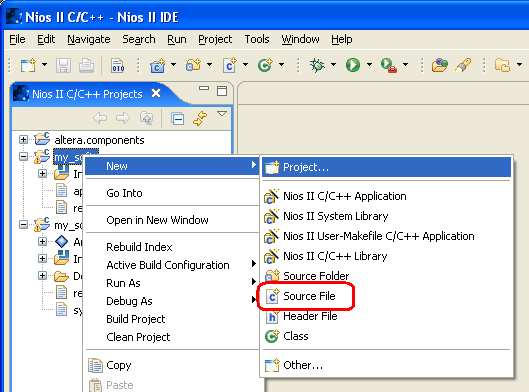Open the Tools menu

coord(257,39)
